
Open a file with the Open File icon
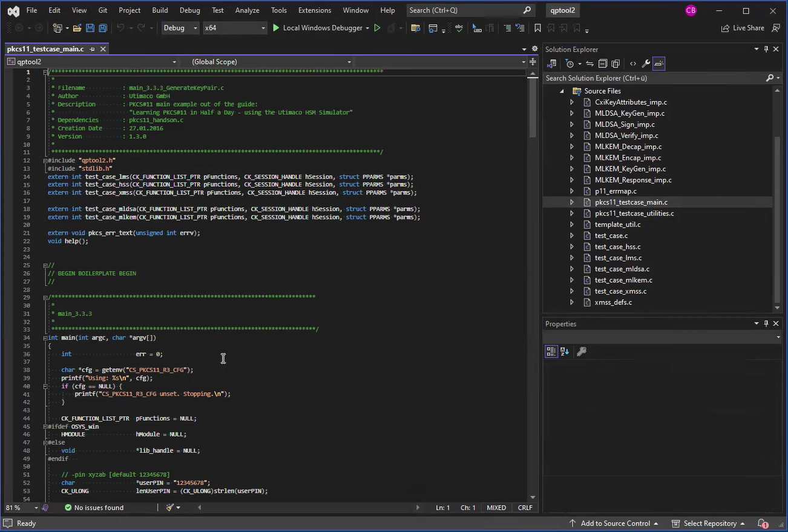(x=77, y=28)
